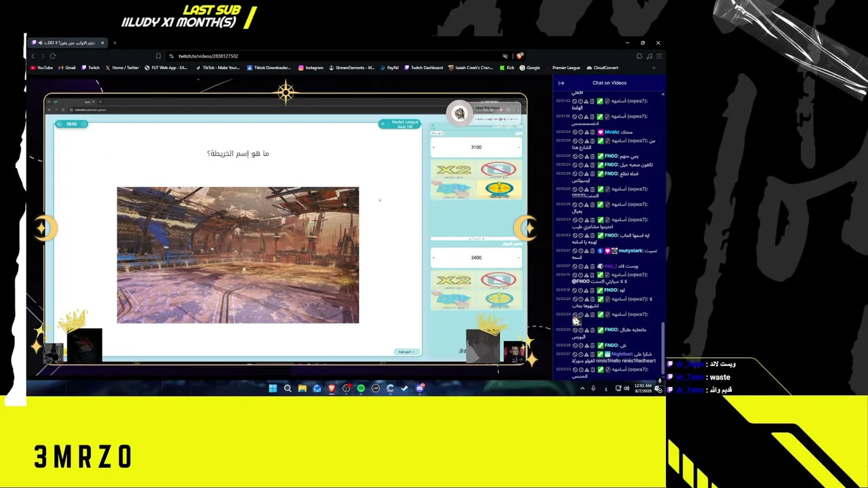This screenshot has width=868, height=488.
Task: Click the 3100 score value
Action: pos(476,147)
